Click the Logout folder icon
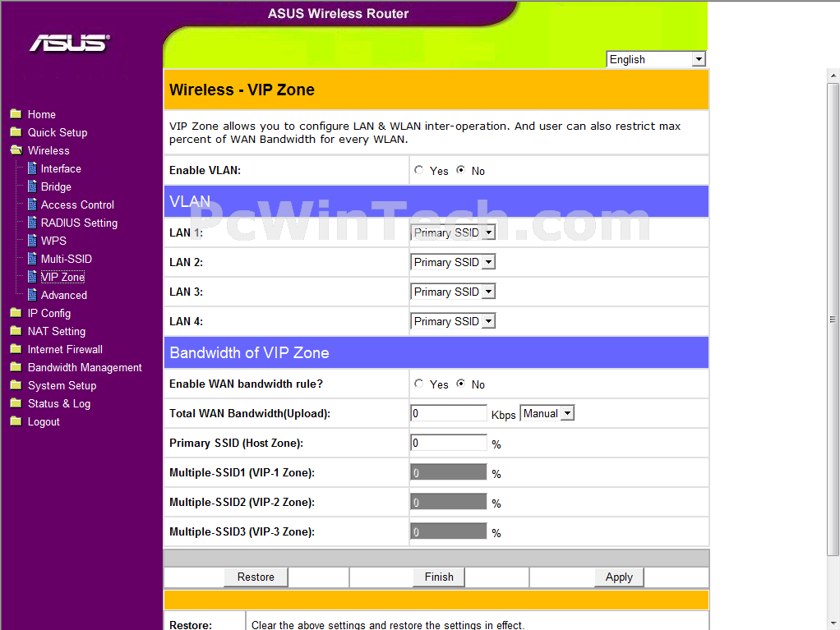840x630 pixels. (x=16, y=421)
